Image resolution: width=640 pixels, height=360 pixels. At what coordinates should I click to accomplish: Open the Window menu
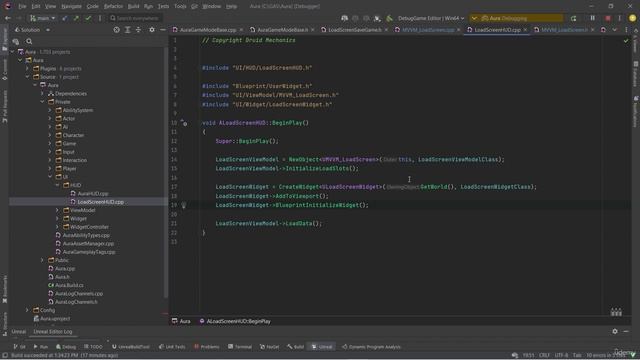pyautogui.click(x=211, y=6)
